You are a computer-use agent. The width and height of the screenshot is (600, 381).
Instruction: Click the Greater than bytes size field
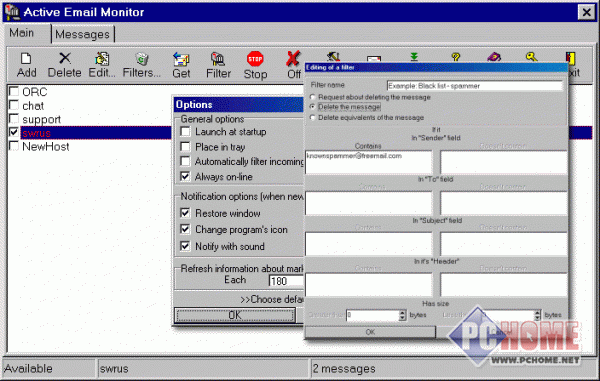[x=373, y=315]
